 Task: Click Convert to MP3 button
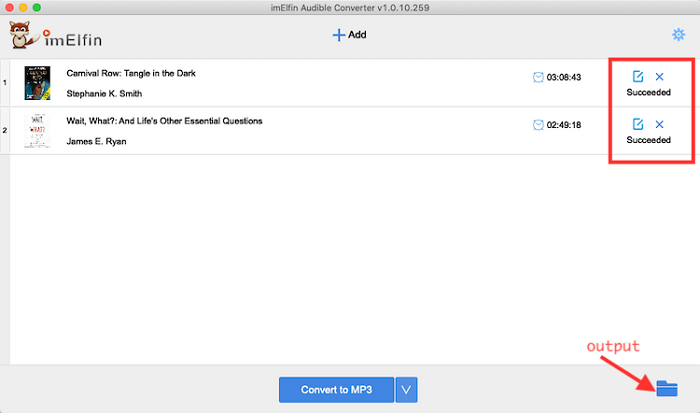[x=336, y=390]
